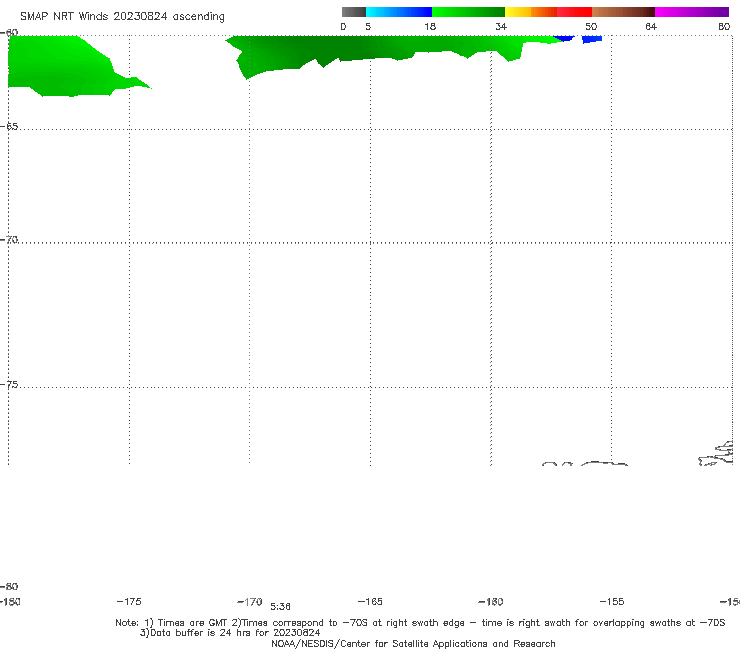Click the isolated blue wind patch just west of -155
740x650 pixels.
point(592,39)
